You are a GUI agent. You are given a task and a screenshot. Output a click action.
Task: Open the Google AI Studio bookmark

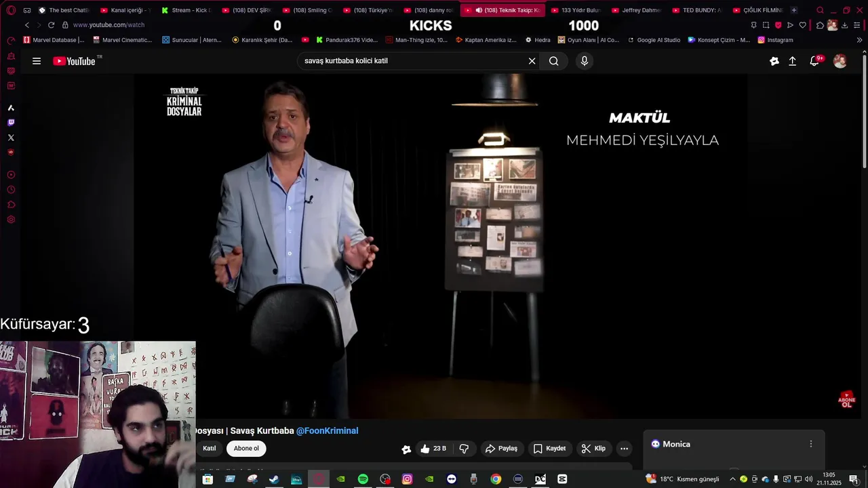click(x=654, y=40)
